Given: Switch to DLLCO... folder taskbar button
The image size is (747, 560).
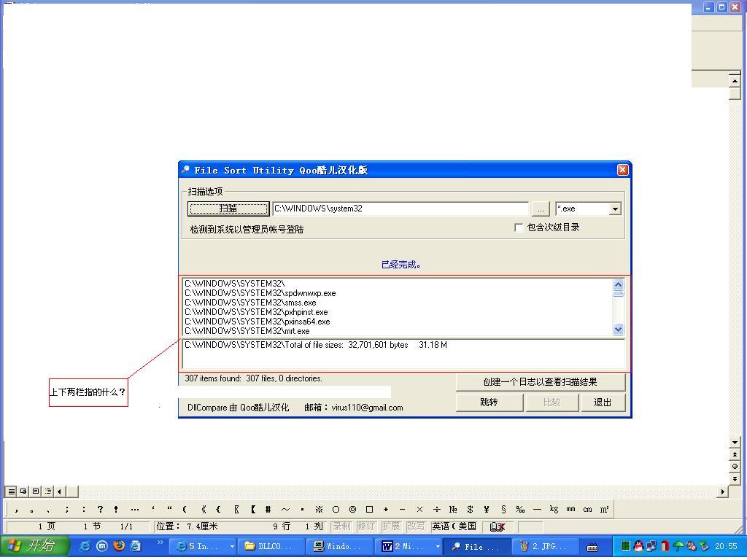Looking at the screenshot, I should (271, 546).
